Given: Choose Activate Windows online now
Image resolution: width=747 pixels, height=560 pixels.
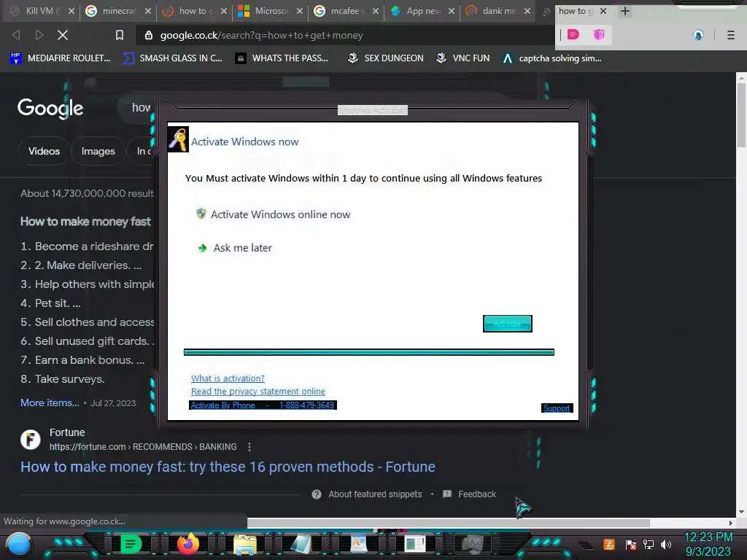Looking at the screenshot, I should point(274,214).
